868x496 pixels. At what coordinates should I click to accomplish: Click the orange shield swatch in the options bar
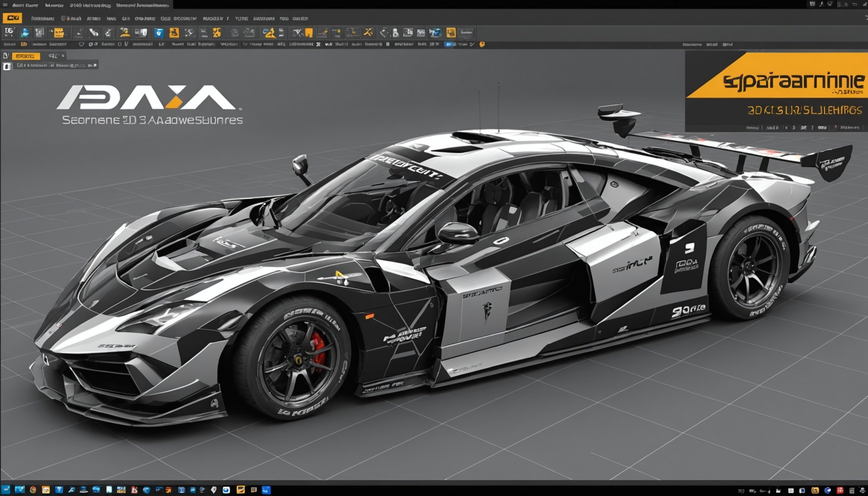click(x=482, y=44)
